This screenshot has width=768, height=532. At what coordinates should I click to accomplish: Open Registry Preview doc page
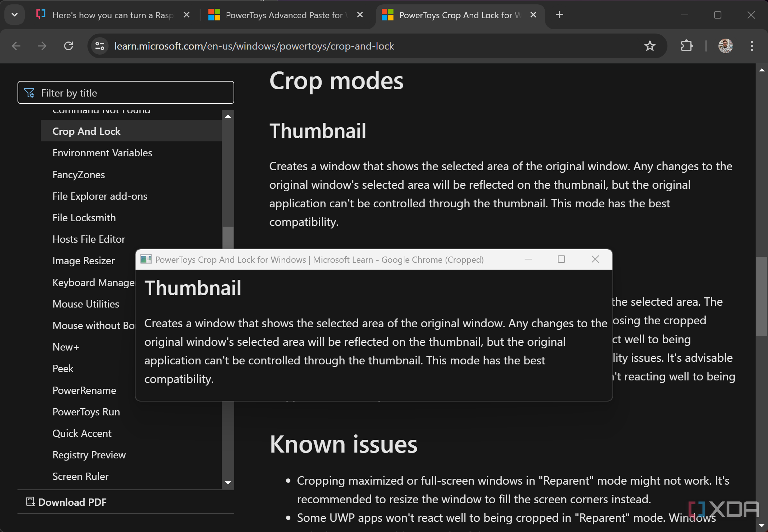(89, 455)
